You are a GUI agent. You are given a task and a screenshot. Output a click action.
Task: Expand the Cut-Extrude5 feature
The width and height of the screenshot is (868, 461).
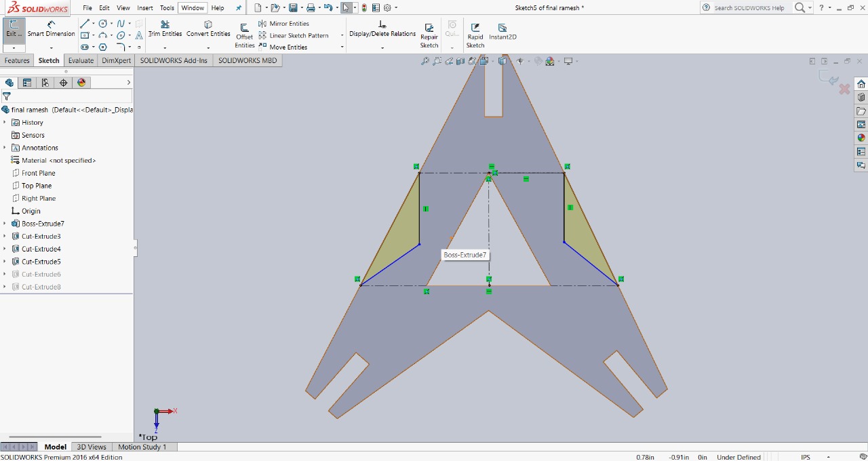point(5,262)
